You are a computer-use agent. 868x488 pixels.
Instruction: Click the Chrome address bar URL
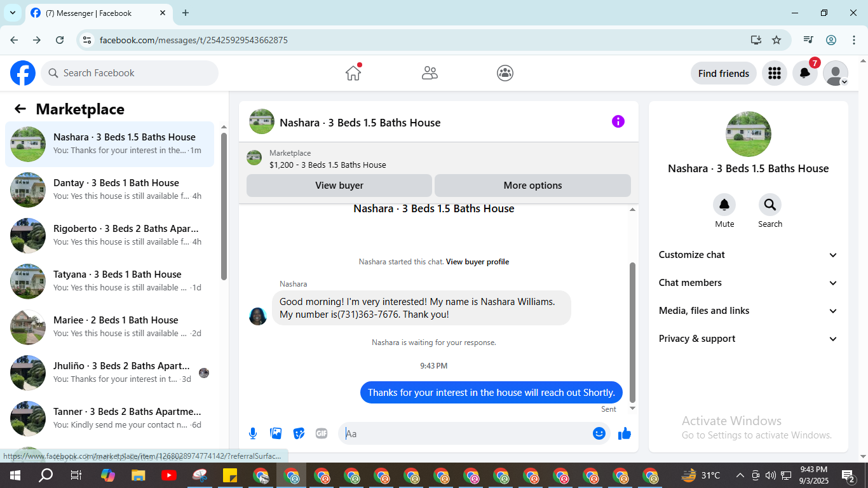click(x=194, y=40)
